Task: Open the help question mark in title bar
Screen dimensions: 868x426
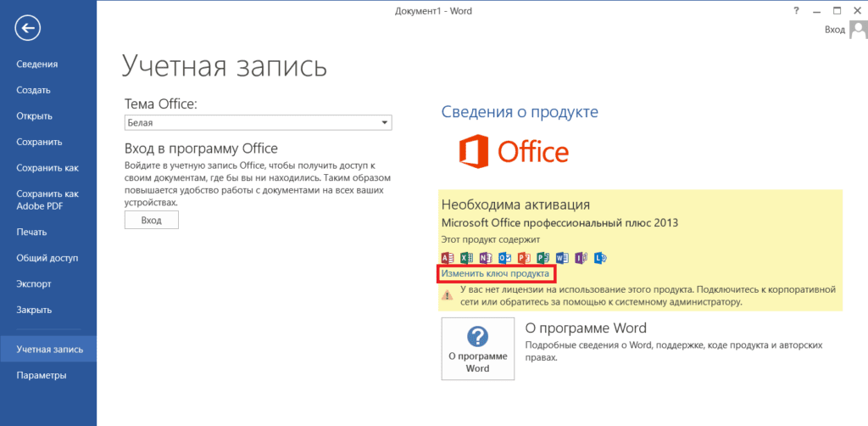Action: click(x=797, y=10)
